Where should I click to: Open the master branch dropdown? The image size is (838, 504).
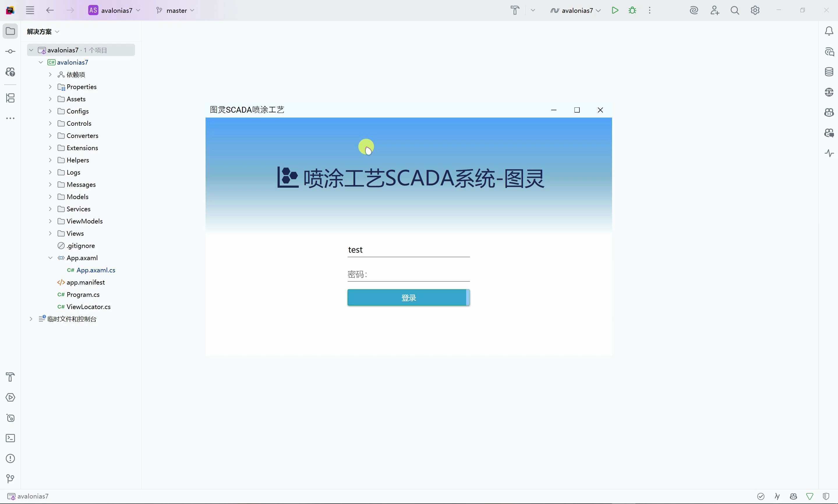pos(175,10)
